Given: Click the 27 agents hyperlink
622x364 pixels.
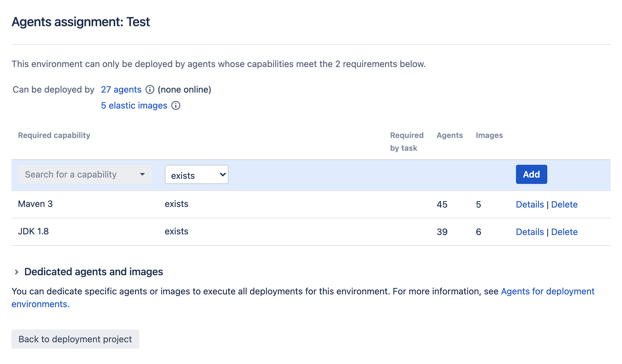Looking at the screenshot, I should 121,90.
